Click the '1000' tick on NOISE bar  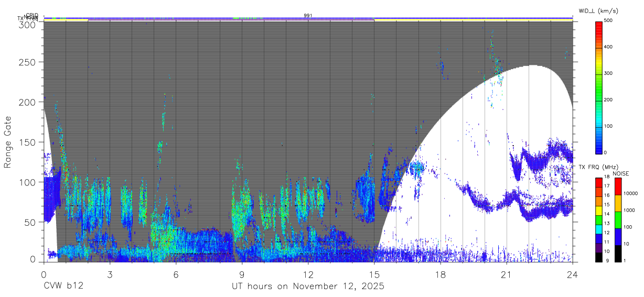[x=629, y=210]
